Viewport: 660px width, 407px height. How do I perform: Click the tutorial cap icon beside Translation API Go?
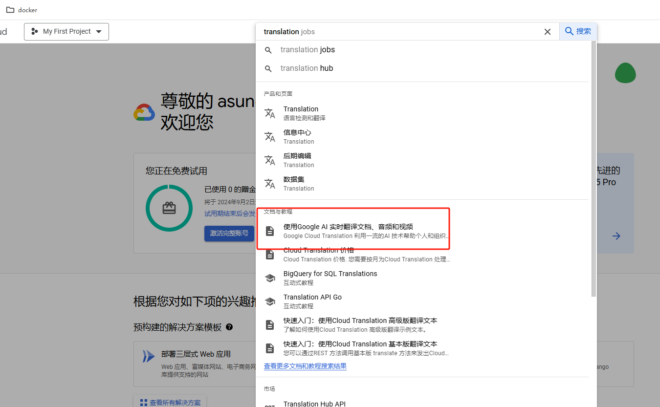(270, 301)
